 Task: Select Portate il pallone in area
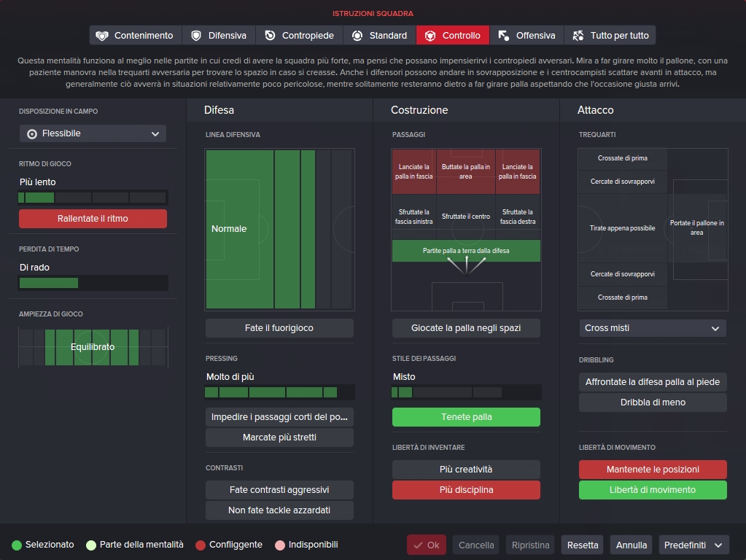(x=697, y=228)
